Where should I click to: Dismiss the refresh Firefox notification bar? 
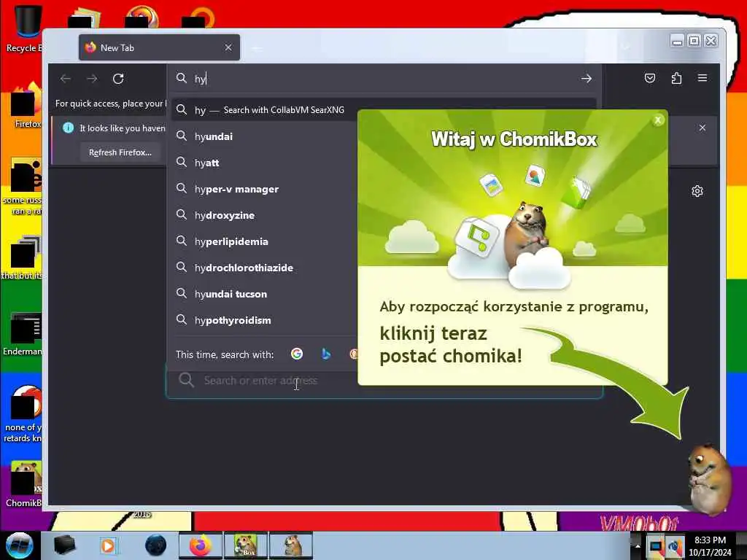703,128
